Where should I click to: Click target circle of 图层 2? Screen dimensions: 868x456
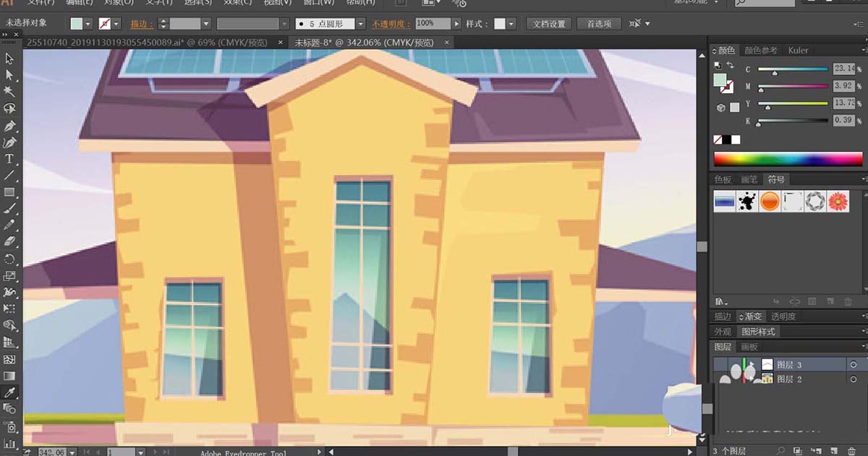point(854,379)
